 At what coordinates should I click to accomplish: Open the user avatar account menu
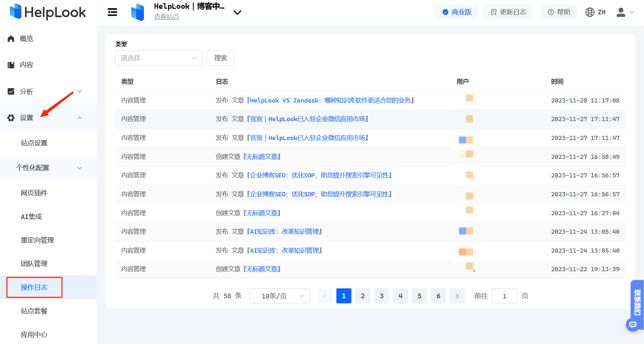(621, 12)
